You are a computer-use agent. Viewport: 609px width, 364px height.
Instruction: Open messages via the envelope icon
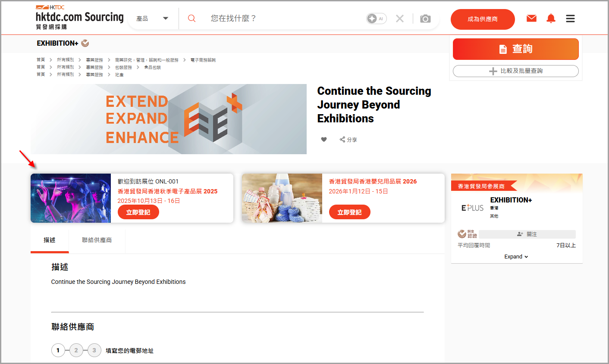click(x=531, y=18)
